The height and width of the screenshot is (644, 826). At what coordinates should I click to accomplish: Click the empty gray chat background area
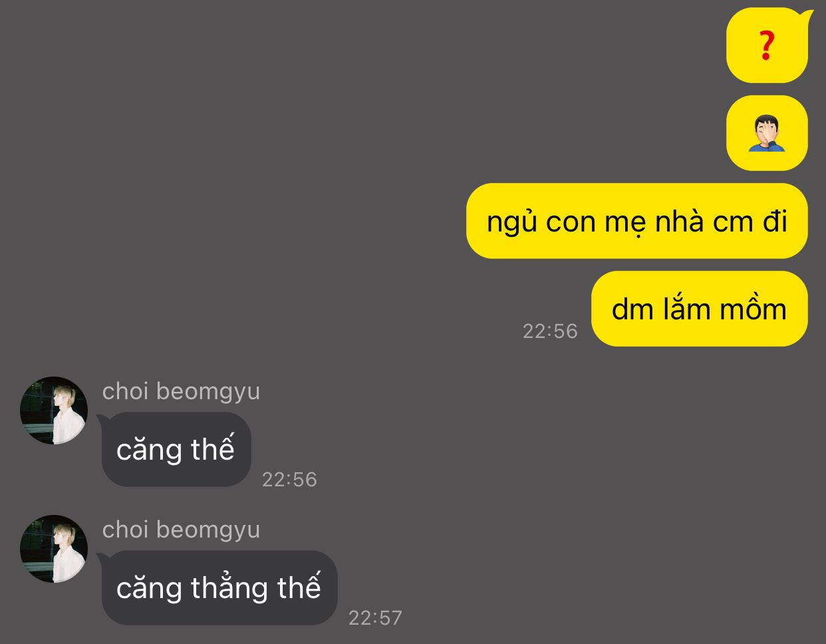point(266,166)
